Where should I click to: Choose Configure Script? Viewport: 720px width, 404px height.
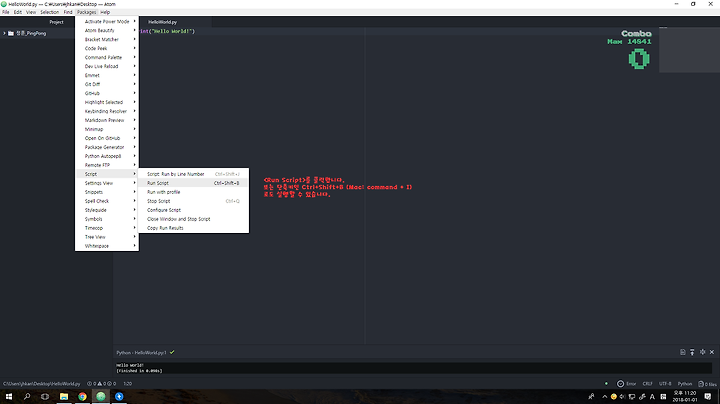[194, 210]
